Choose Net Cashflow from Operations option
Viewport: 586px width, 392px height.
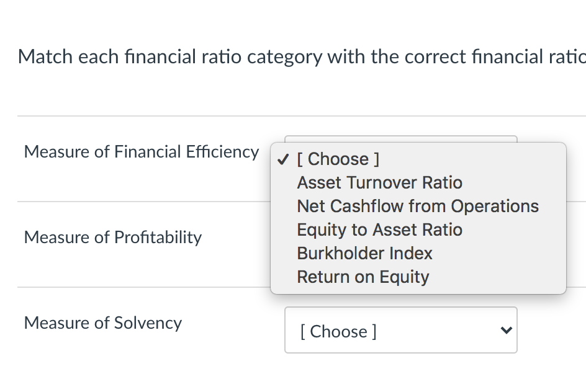point(417,207)
